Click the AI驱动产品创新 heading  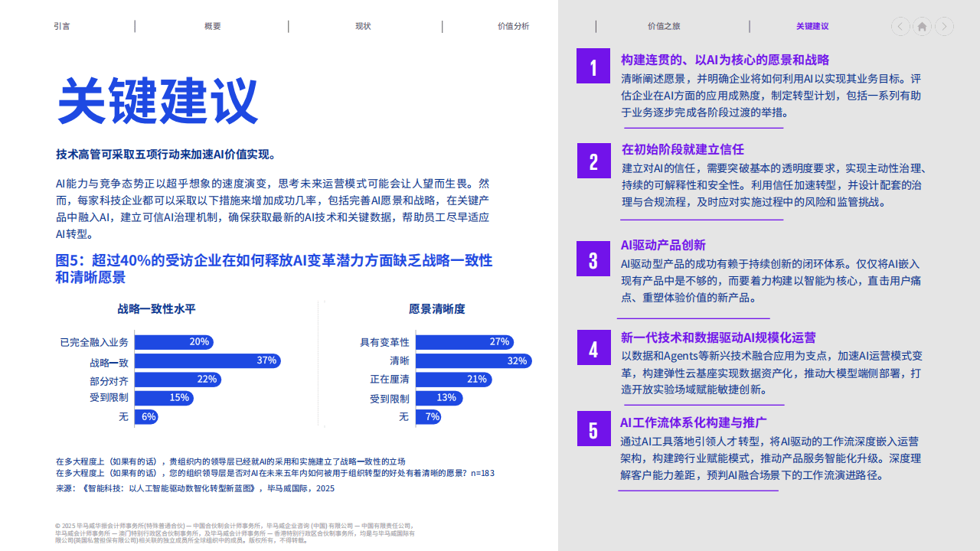pos(663,245)
